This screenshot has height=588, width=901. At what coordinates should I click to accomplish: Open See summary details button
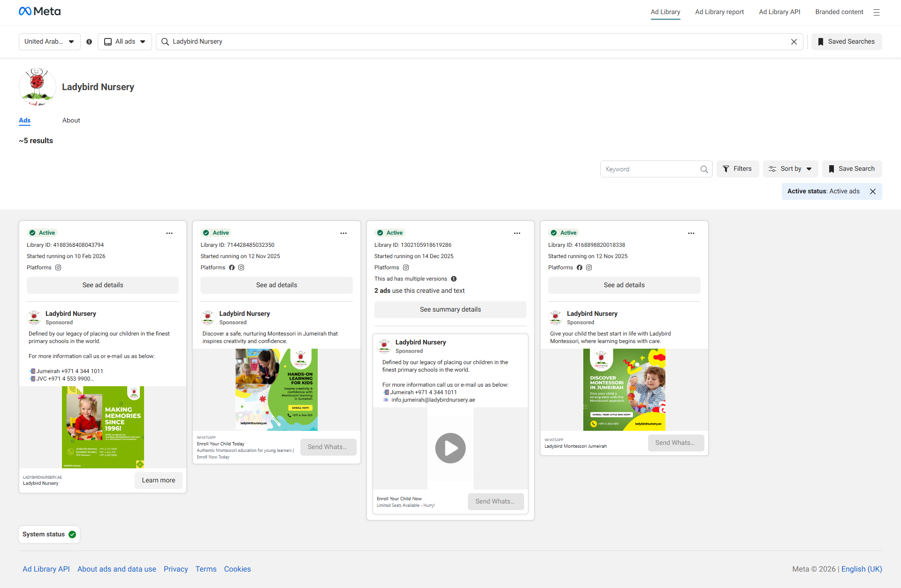pos(450,310)
